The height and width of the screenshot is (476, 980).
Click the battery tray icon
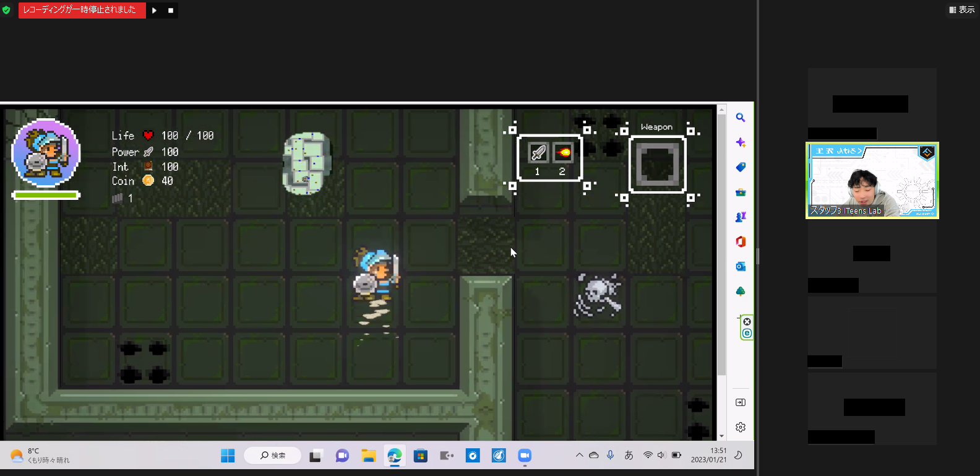[677, 456]
